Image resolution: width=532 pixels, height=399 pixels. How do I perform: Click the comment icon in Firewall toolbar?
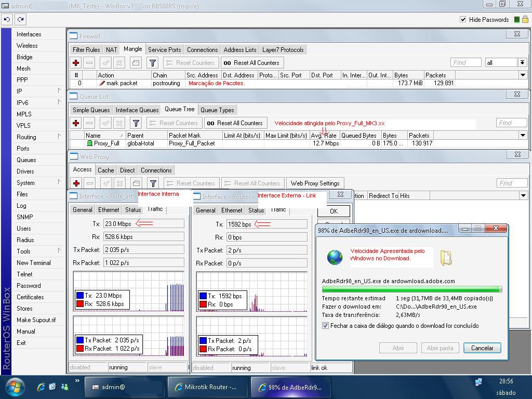click(x=136, y=63)
